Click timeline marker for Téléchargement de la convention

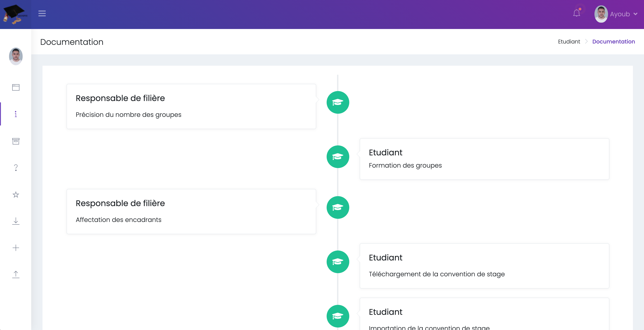338,262
